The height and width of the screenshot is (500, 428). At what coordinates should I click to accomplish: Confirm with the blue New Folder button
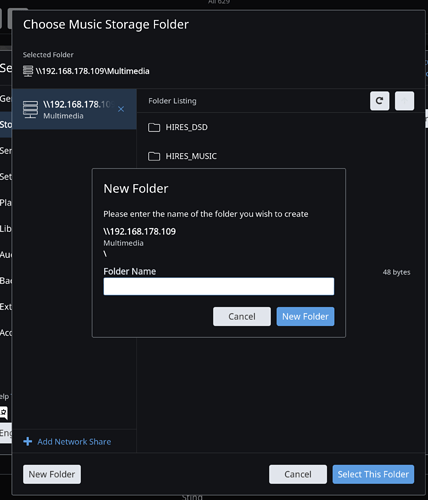point(305,316)
